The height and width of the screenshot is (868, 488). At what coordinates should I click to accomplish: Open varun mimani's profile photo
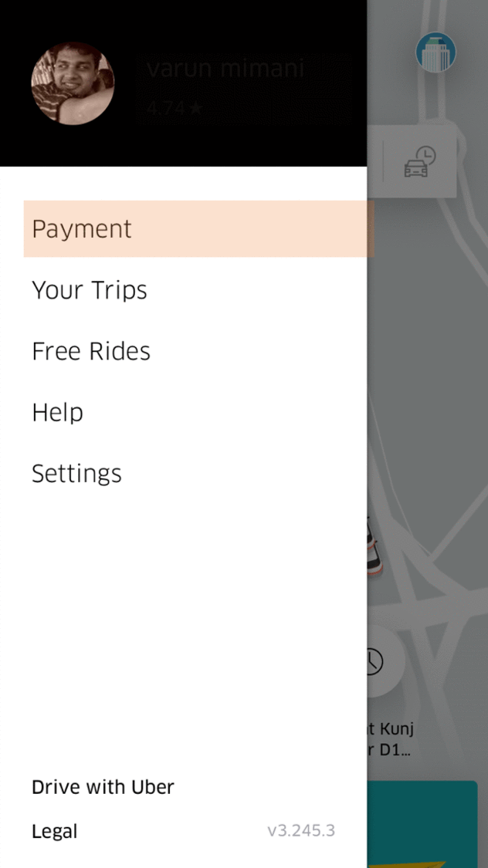73,83
